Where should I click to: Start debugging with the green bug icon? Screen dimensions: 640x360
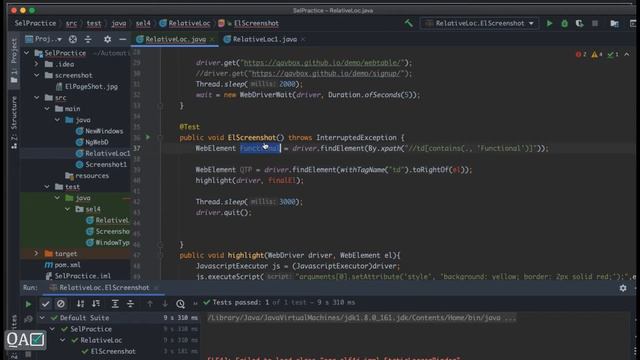pyautogui.click(x=564, y=24)
